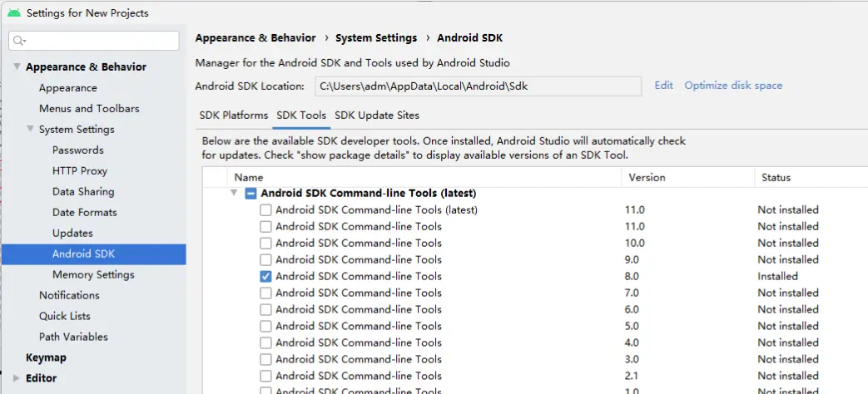Click the '10.0' version cell
This screenshot has width=868, height=394.
tap(634, 244)
